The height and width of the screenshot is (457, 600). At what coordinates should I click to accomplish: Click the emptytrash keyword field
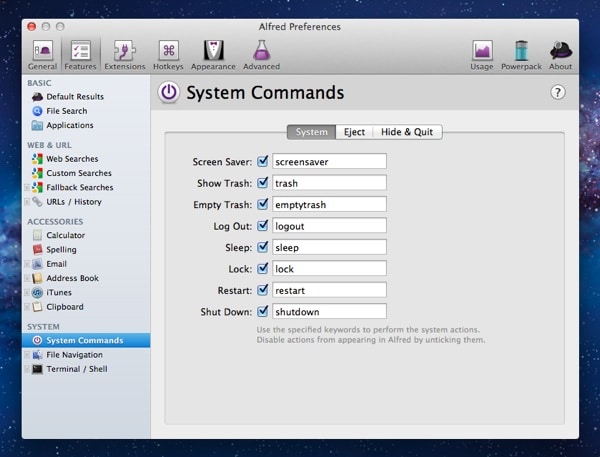point(329,204)
